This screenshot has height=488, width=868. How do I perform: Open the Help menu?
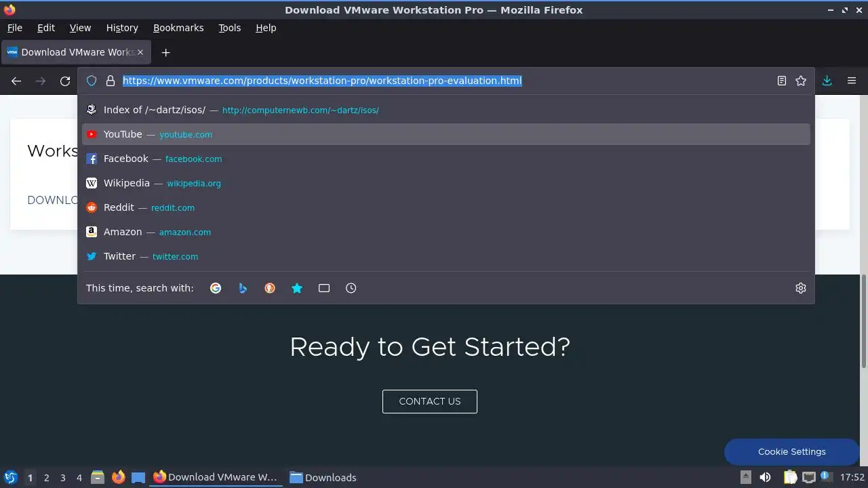(266, 28)
